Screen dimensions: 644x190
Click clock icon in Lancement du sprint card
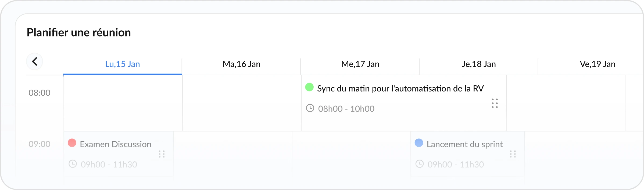(x=419, y=164)
